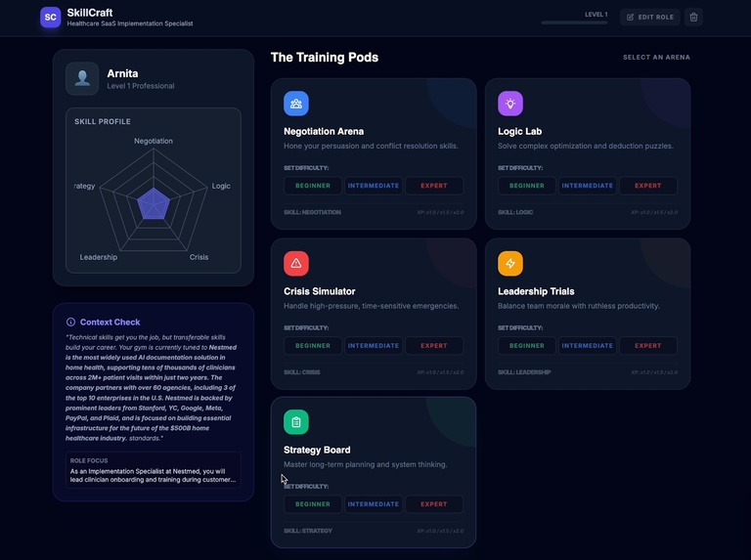Click the Logic label on radar chart
Viewport: 751px width, 560px height.
[x=221, y=186]
